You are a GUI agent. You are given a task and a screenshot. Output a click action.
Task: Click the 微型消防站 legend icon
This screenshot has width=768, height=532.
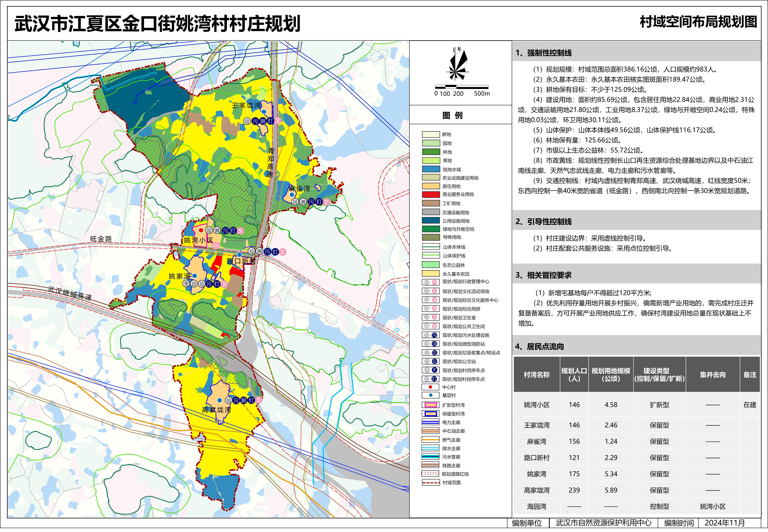point(430,344)
